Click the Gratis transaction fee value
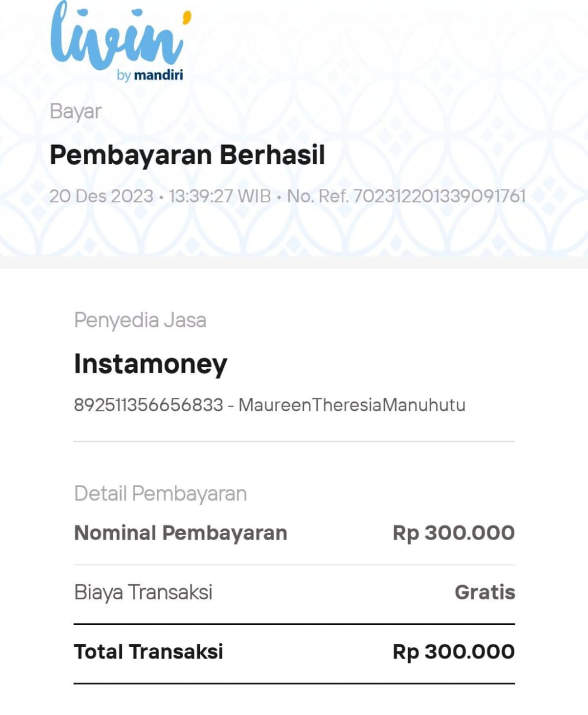588x715 pixels. coord(485,592)
